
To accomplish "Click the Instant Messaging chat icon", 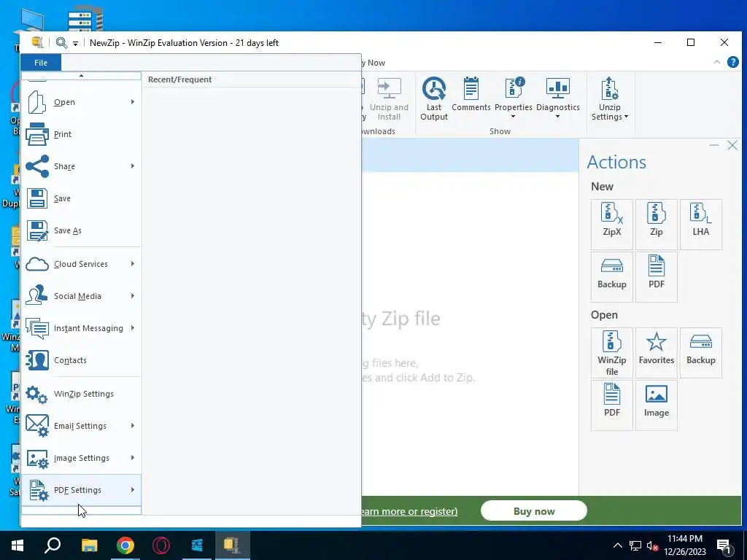I will [x=36, y=328].
